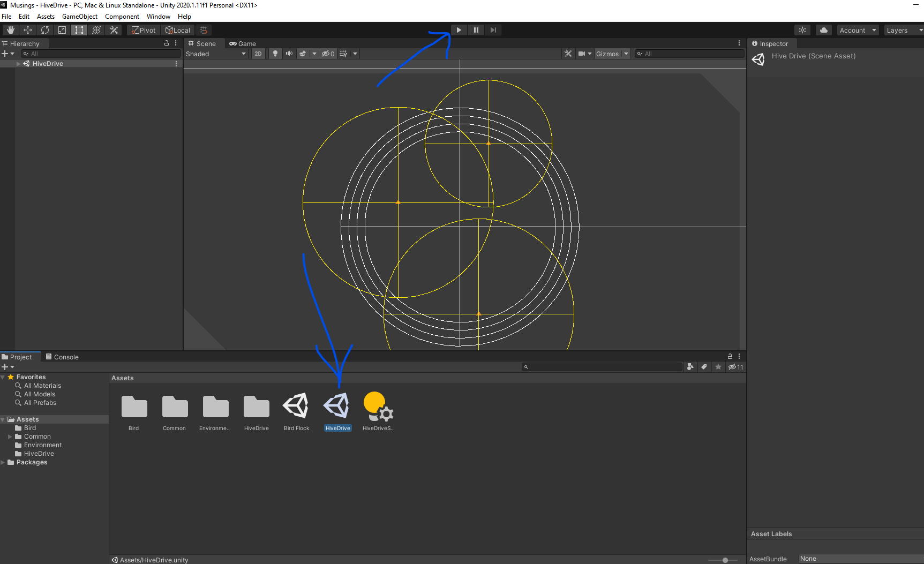Open scene camera settings icon

click(x=582, y=54)
